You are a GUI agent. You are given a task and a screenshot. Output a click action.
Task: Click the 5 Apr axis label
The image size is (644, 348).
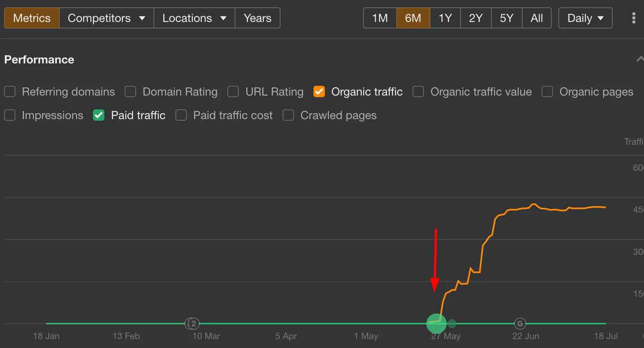tap(286, 336)
